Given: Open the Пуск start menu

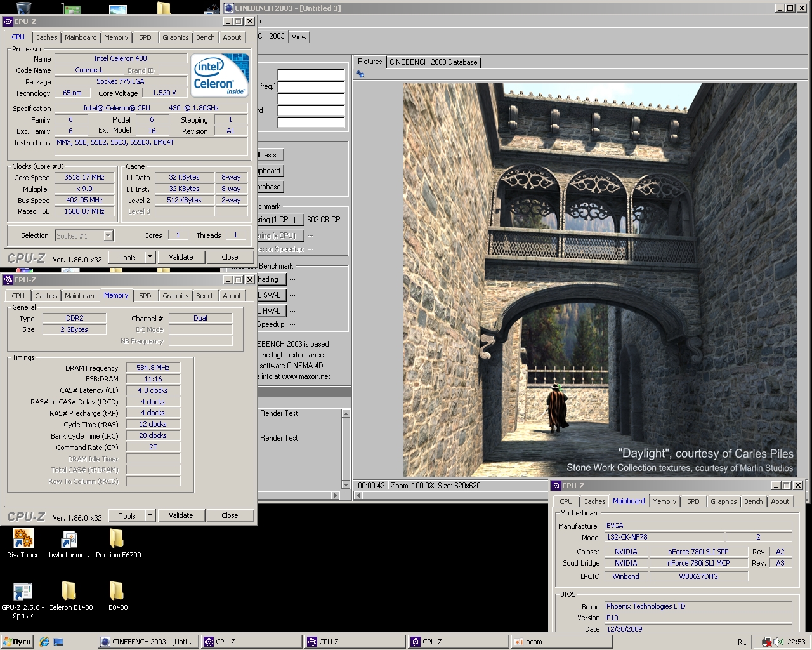Looking at the screenshot, I should coord(17,642).
